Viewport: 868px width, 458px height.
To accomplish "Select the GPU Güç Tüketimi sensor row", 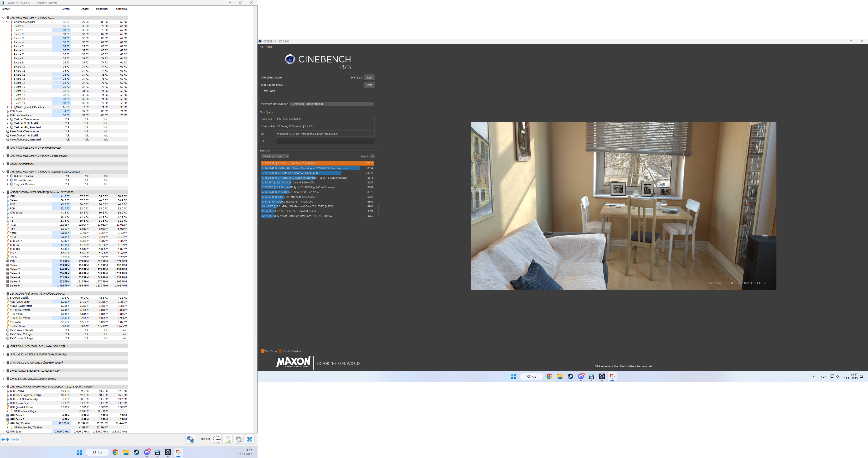I will pos(67,423).
